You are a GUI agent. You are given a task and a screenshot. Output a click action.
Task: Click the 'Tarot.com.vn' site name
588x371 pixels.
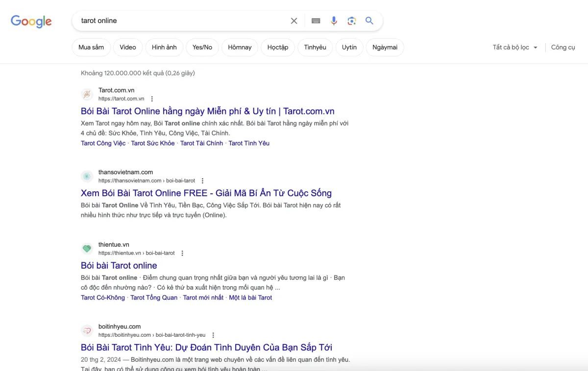(x=116, y=90)
